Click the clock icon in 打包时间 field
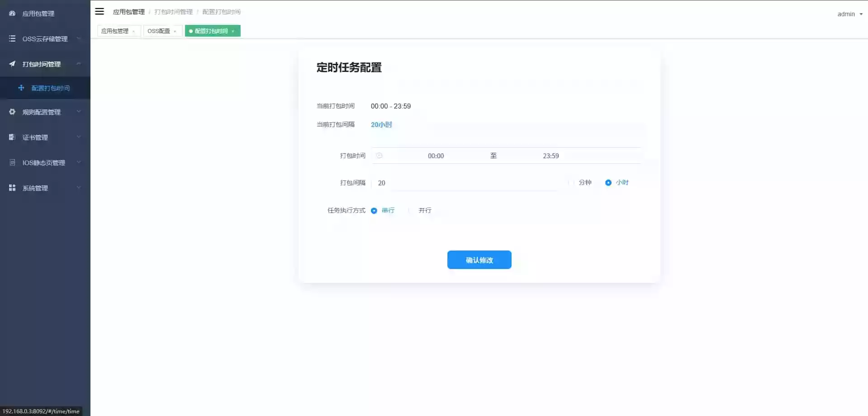This screenshot has height=416, width=868. 379,155
